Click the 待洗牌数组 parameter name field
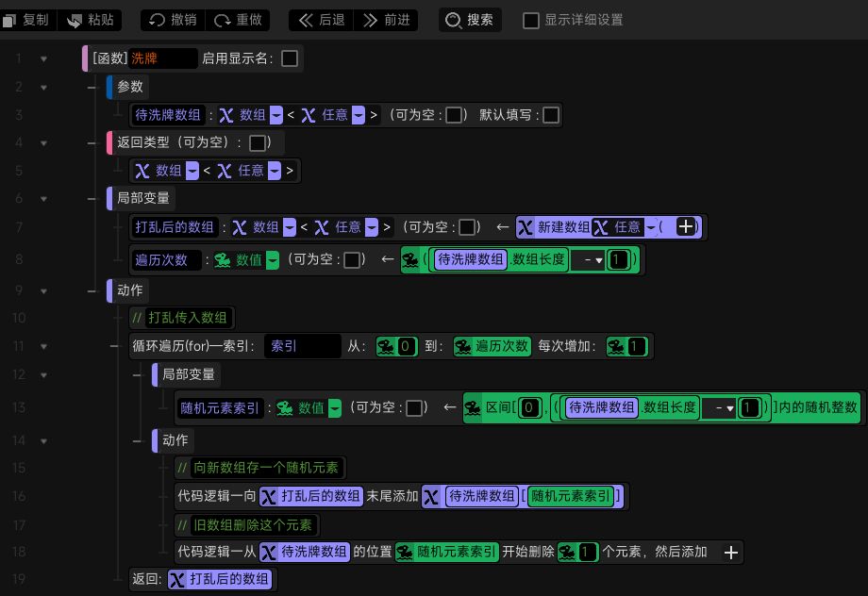 pyautogui.click(x=168, y=115)
